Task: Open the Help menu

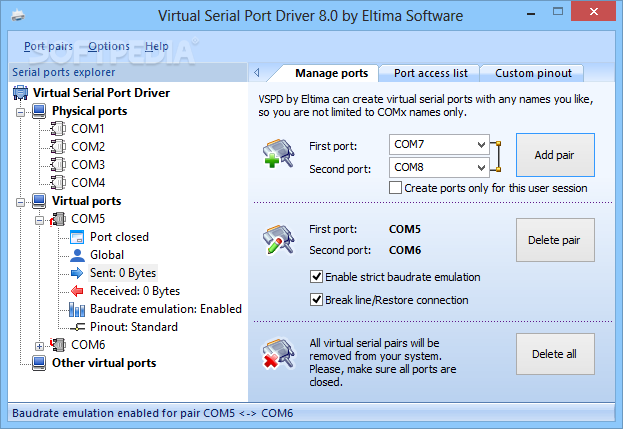Action: [157, 46]
